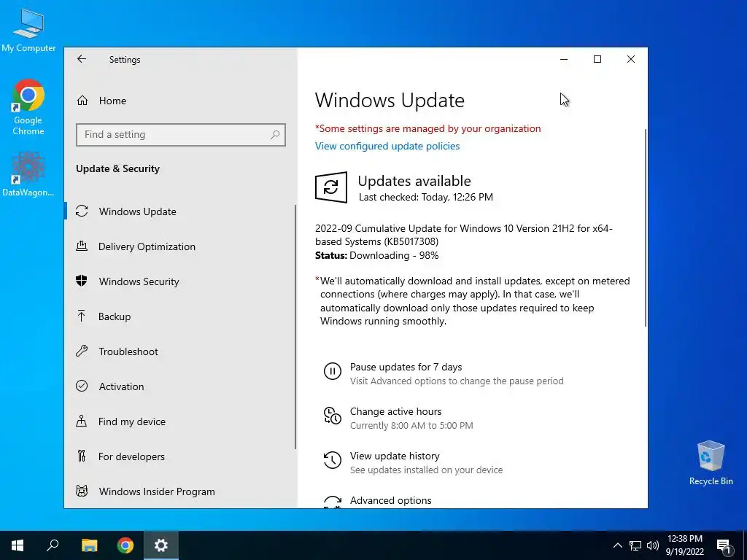Select Pause updates for 7 days
This screenshot has width=747, height=560.
(x=406, y=367)
